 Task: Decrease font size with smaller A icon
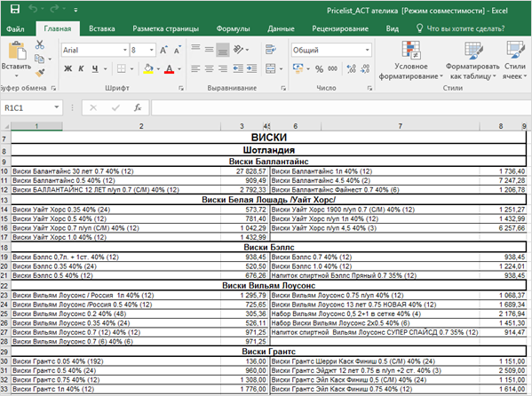click(x=177, y=51)
